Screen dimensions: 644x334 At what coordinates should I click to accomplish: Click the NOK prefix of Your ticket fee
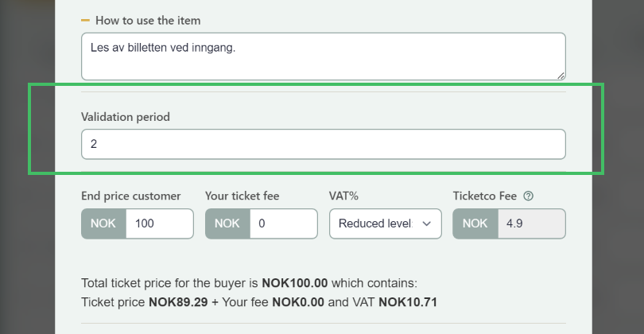click(227, 223)
